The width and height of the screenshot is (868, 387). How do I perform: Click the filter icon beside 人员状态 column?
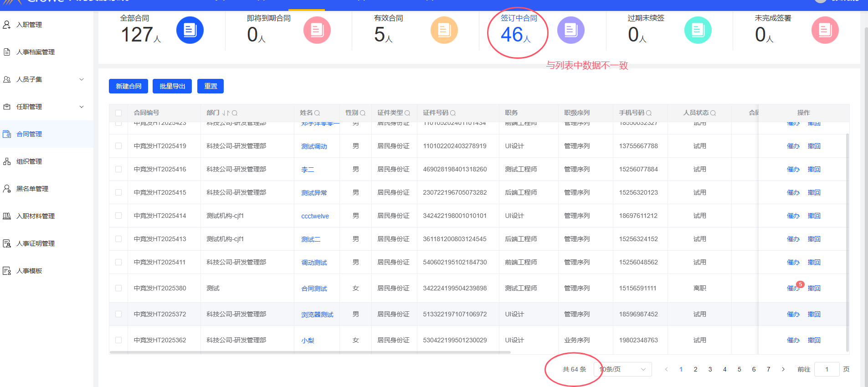click(x=713, y=113)
